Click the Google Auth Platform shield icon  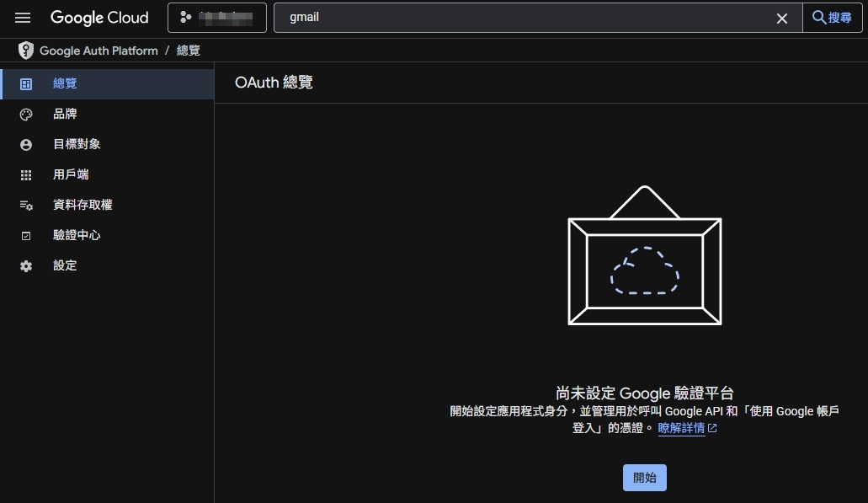26,51
